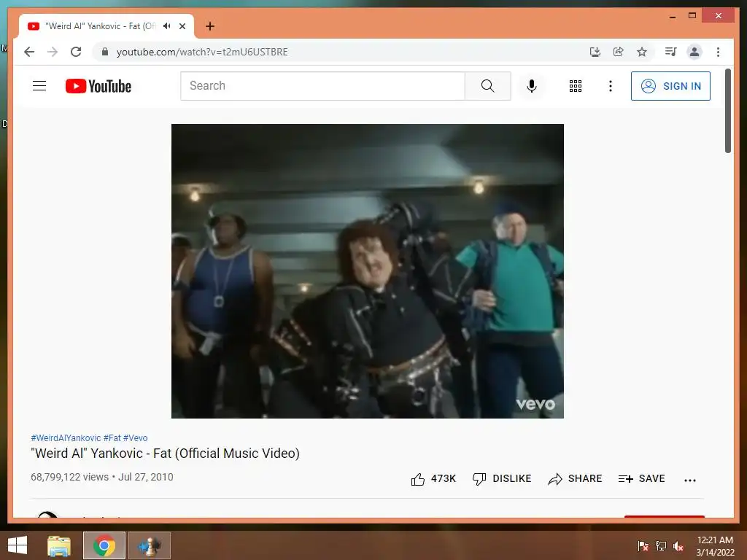Open the YouTube hamburger guide menu
The image size is (747, 560).
coord(39,86)
